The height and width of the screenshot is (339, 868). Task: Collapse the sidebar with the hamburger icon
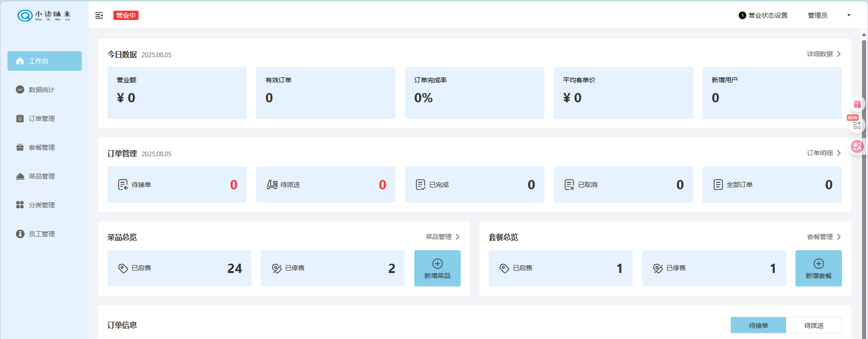[99, 15]
